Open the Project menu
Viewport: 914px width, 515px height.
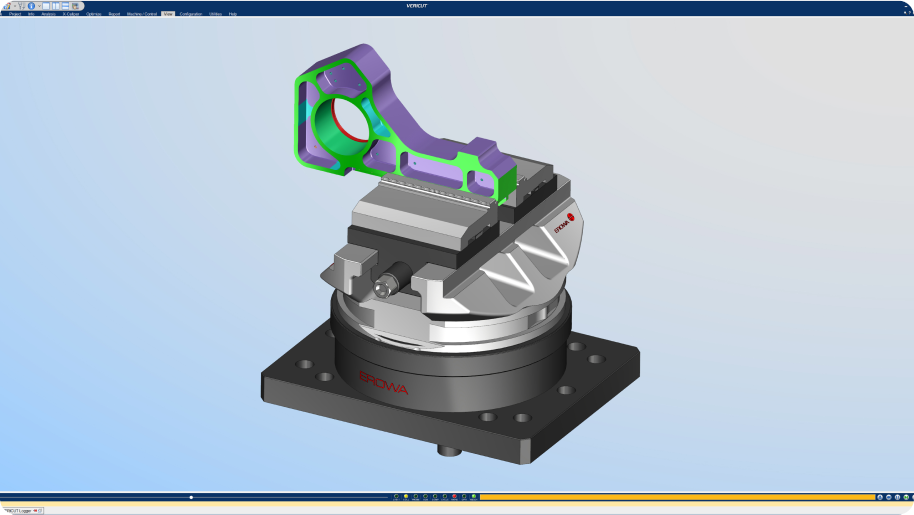tap(15, 14)
